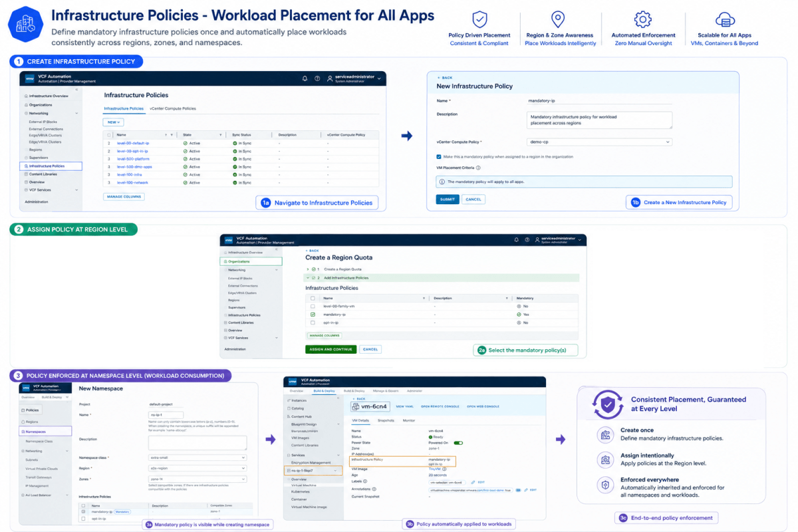Click Region & Zone Awareness pin icon

tap(559, 19)
